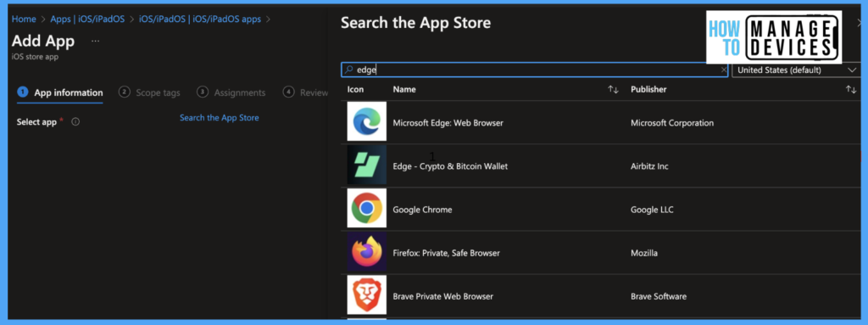Select the Firefox app icon
868x325 pixels.
click(366, 251)
